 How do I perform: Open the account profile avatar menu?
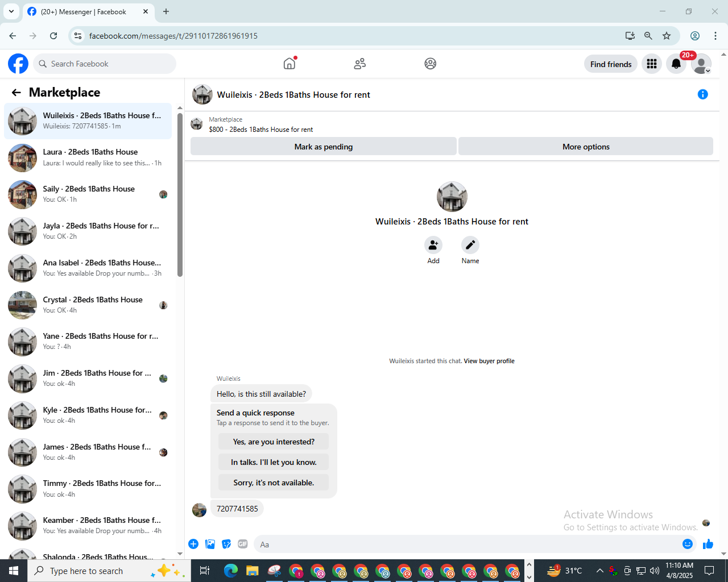tap(701, 64)
